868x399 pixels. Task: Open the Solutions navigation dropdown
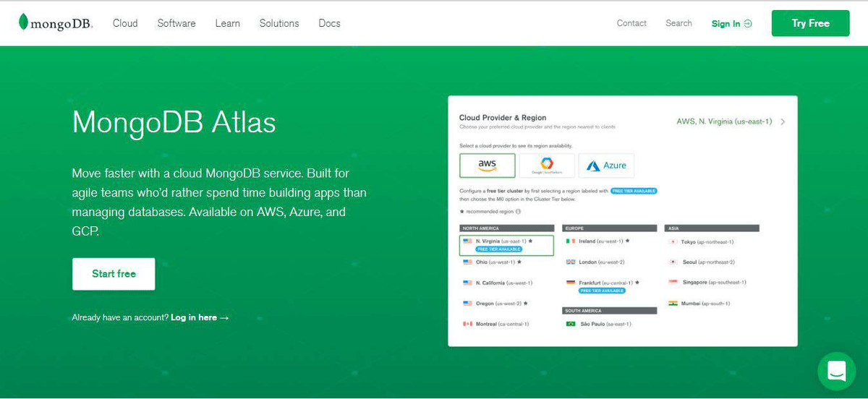[279, 23]
